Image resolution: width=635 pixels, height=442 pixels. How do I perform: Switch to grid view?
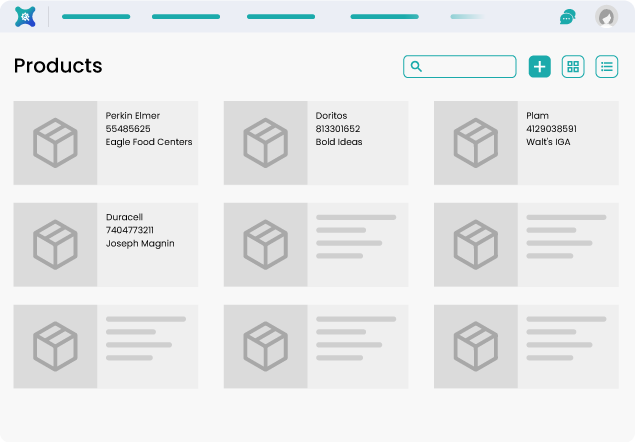(x=573, y=67)
